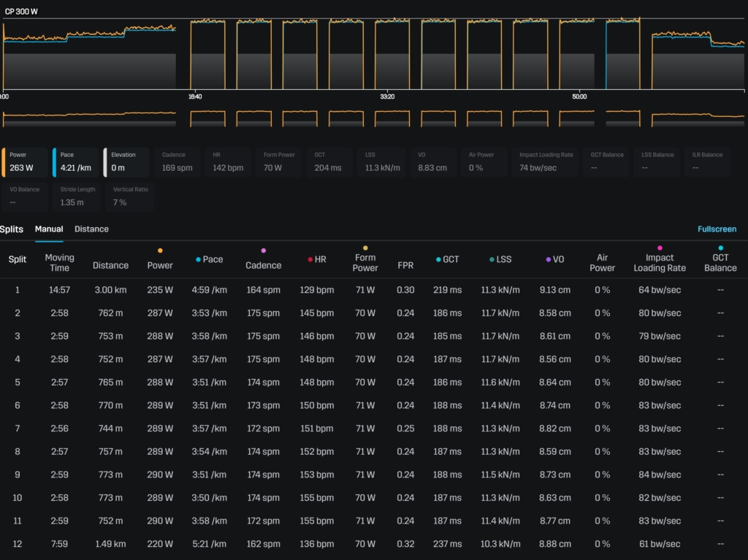
Task: Click the red dot beside HR header
Action: coord(310,259)
